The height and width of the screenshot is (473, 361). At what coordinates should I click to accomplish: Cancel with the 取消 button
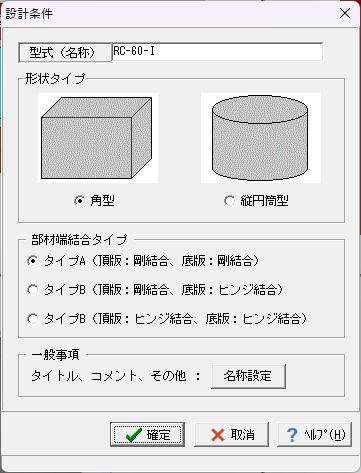pos(231,435)
